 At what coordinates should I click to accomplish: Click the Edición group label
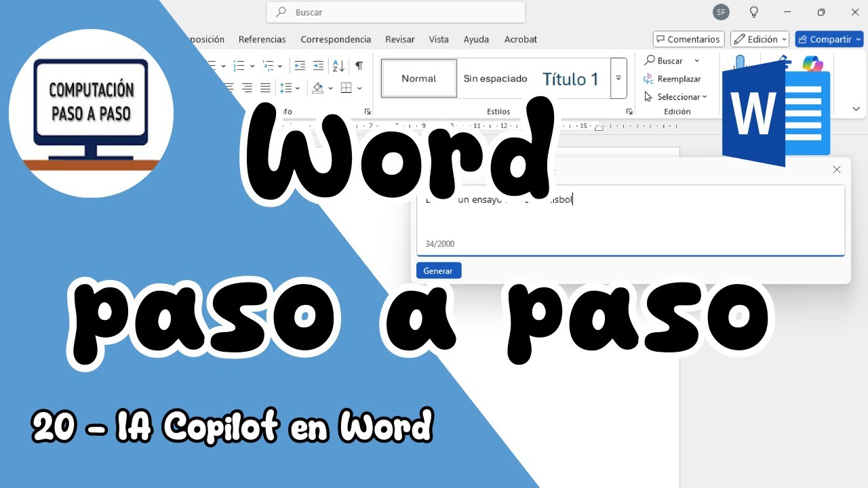[677, 111]
